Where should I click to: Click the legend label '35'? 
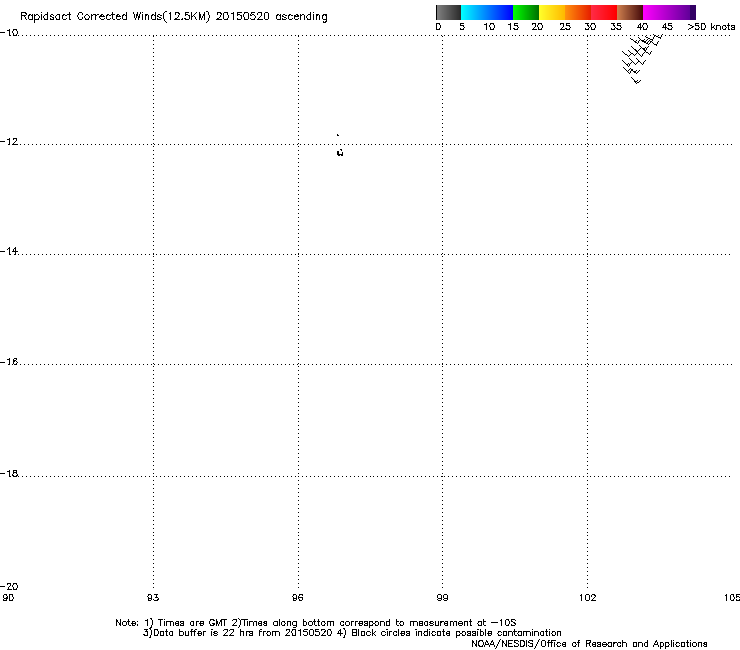point(616,27)
